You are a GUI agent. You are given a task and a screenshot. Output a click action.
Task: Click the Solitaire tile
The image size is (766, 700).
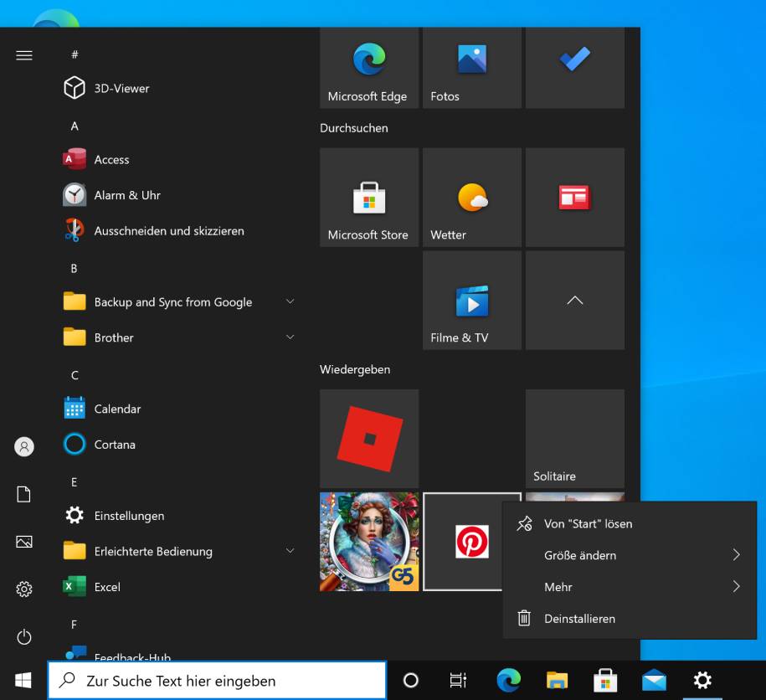point(575,439)
